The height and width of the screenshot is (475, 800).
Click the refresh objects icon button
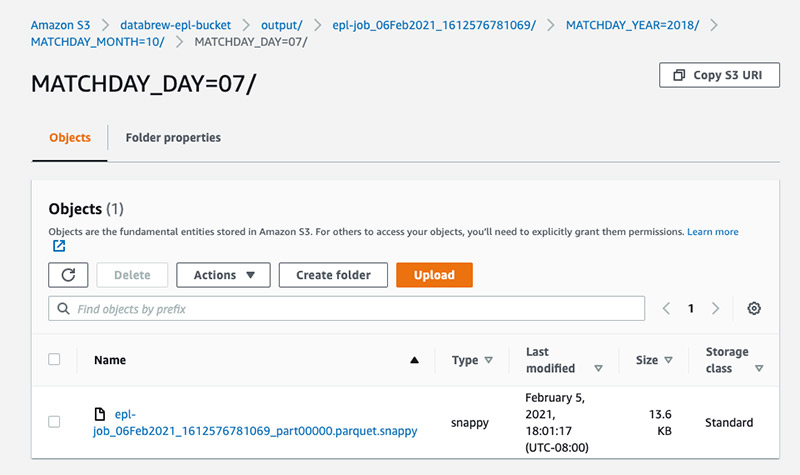pos(68,275)
